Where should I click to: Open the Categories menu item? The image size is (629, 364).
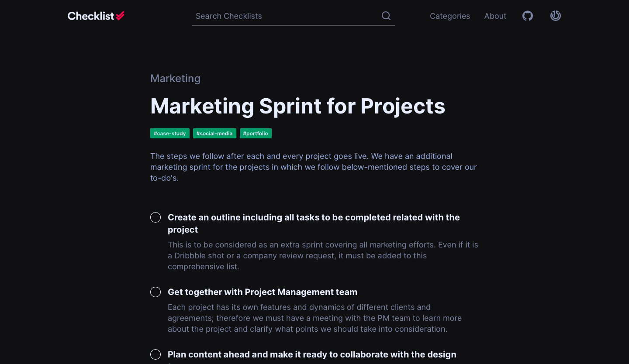point(450,16)
